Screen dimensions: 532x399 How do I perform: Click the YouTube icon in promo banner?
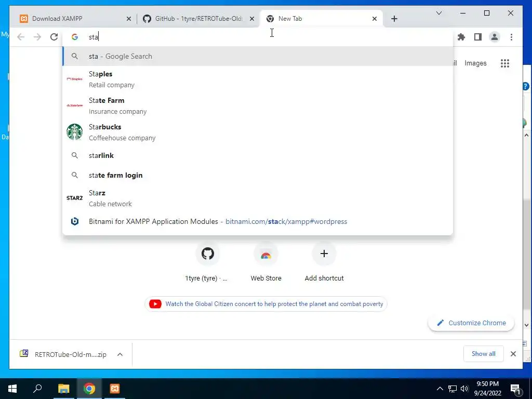tap(155, 303)
